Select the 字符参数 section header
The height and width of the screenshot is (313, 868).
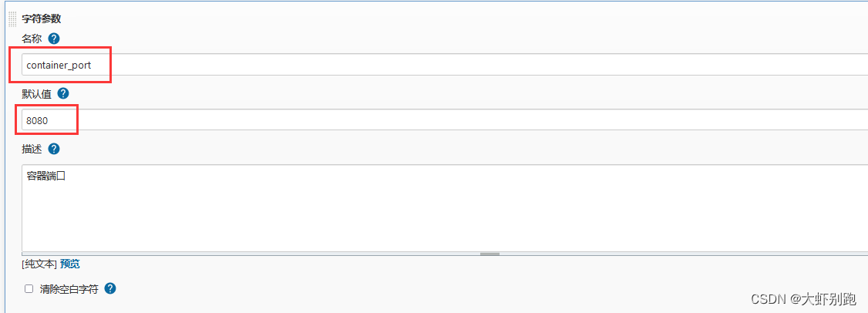tap(42, 19)
